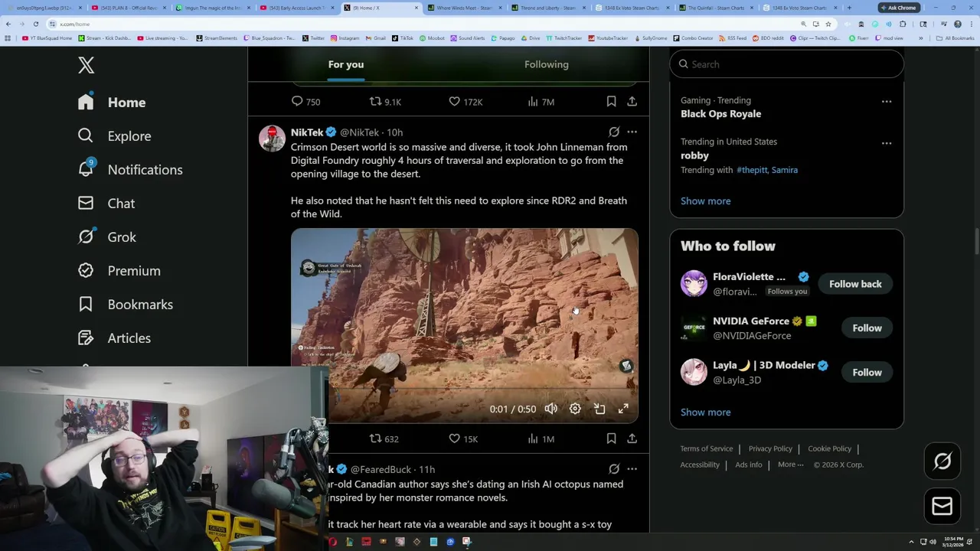
Task: Share NikTek's Crimson Desert post
Action: coord(632,439)
